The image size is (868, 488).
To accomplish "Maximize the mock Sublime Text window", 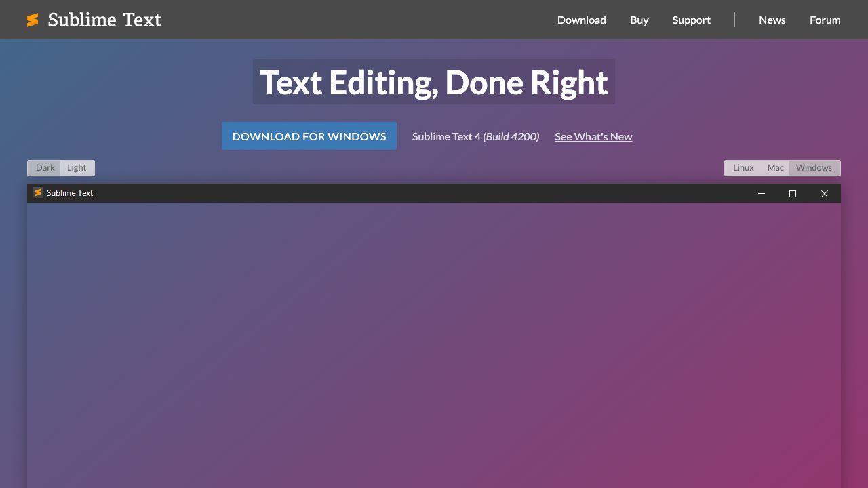I will click(x=793, y=193).
